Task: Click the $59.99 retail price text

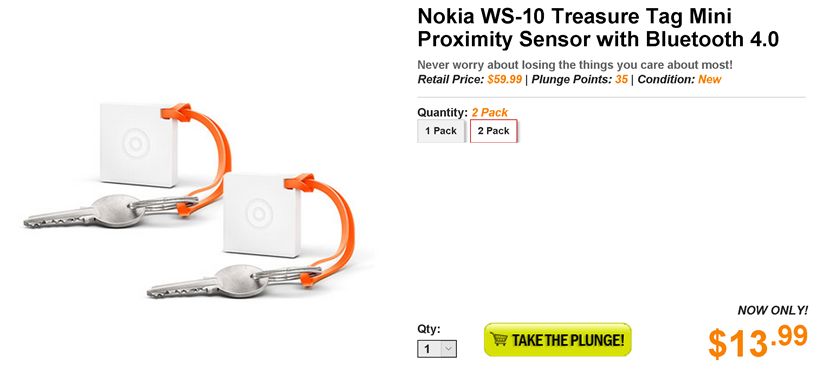Action: tap(504, 80)
